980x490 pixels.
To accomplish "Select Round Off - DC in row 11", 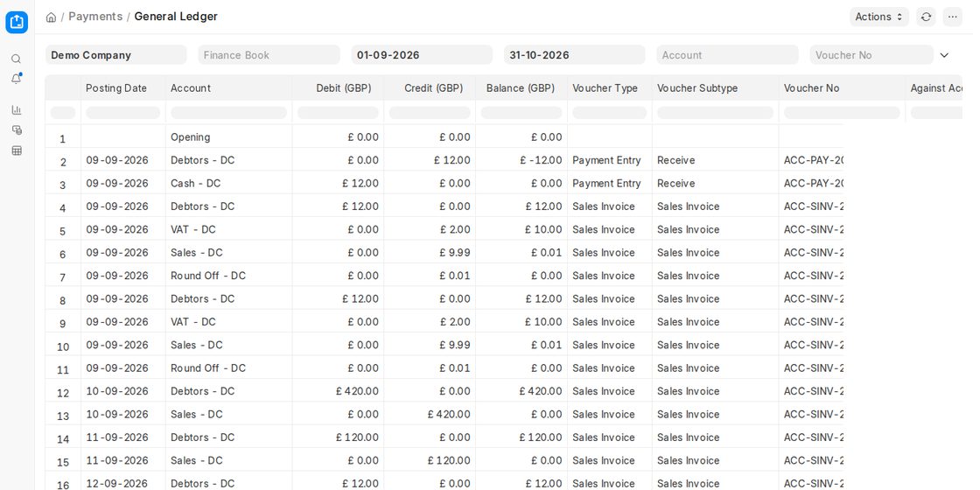I will (228, 368).
